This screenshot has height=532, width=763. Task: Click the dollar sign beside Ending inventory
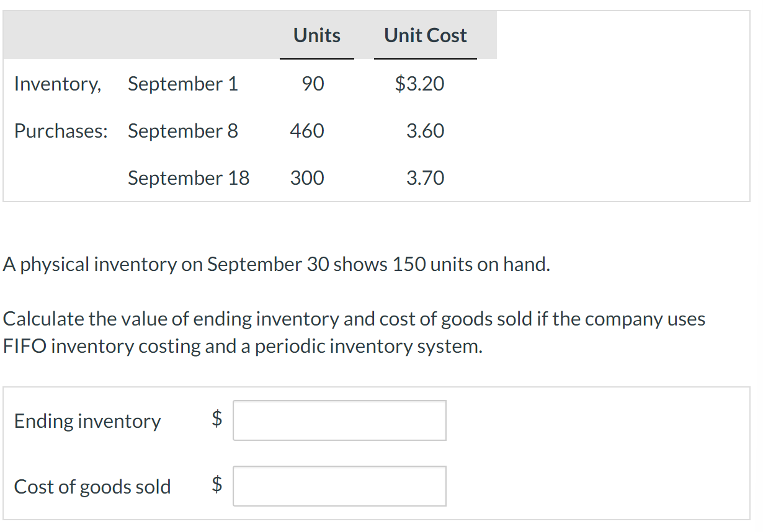point(216,420)
